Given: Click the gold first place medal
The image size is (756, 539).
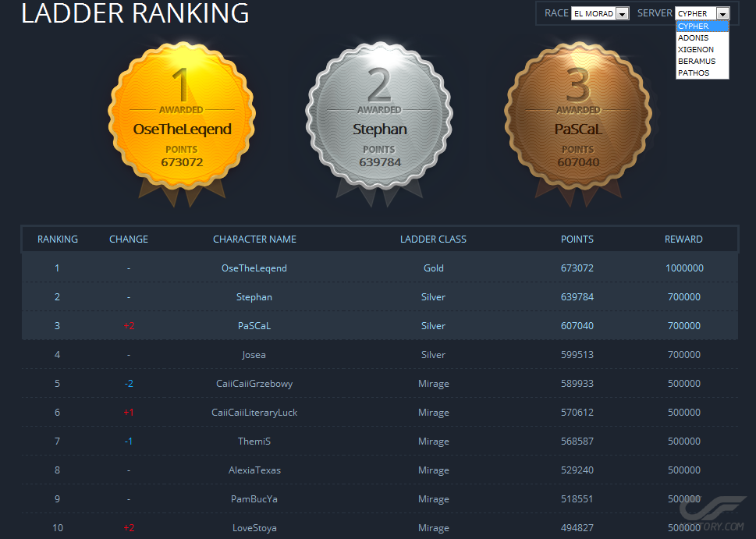Looking at the screenshot, I should (182, 115).
